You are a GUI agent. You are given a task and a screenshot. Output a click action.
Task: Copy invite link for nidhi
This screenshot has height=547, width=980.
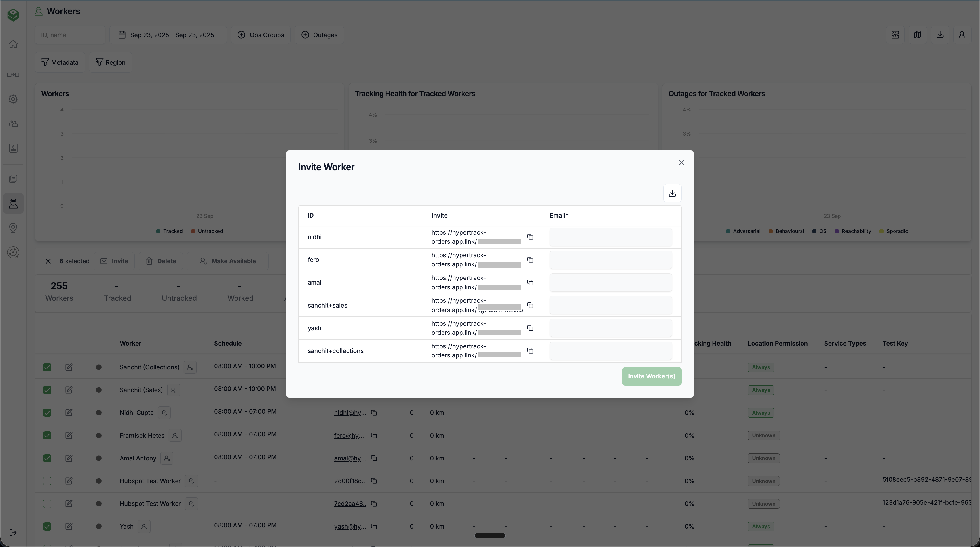(530, 237)
